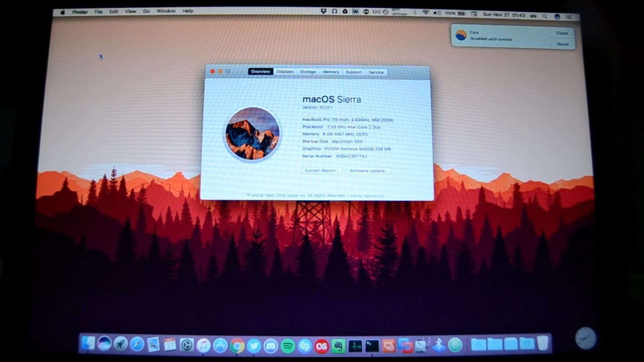Click the date and time display
The width and height of the screenshot is (644, 362).
tap(504, 15)
